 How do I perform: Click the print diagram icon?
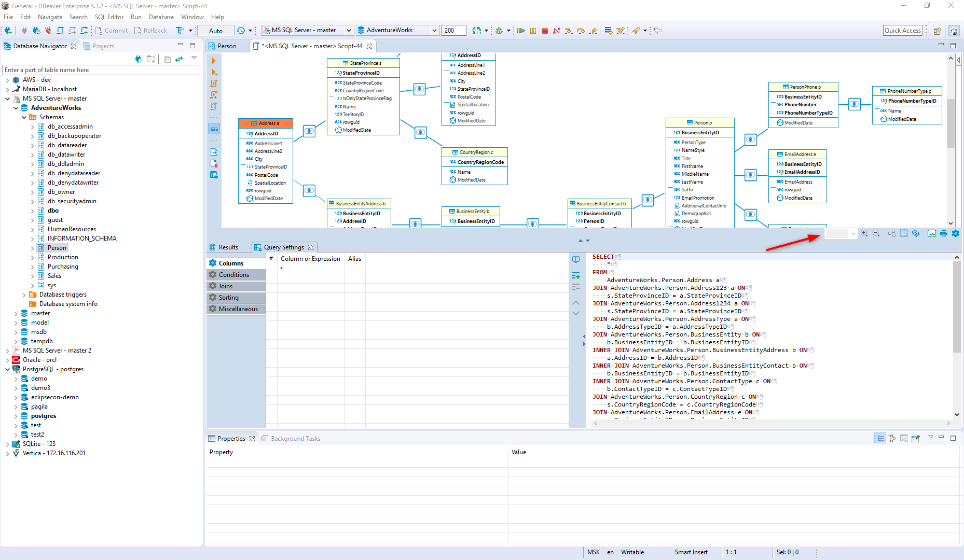click(943, 233)
